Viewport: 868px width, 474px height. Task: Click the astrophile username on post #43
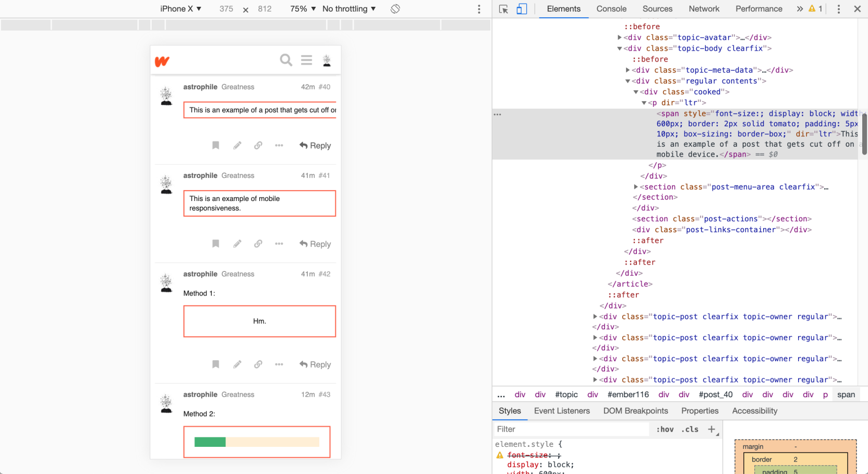200,395
